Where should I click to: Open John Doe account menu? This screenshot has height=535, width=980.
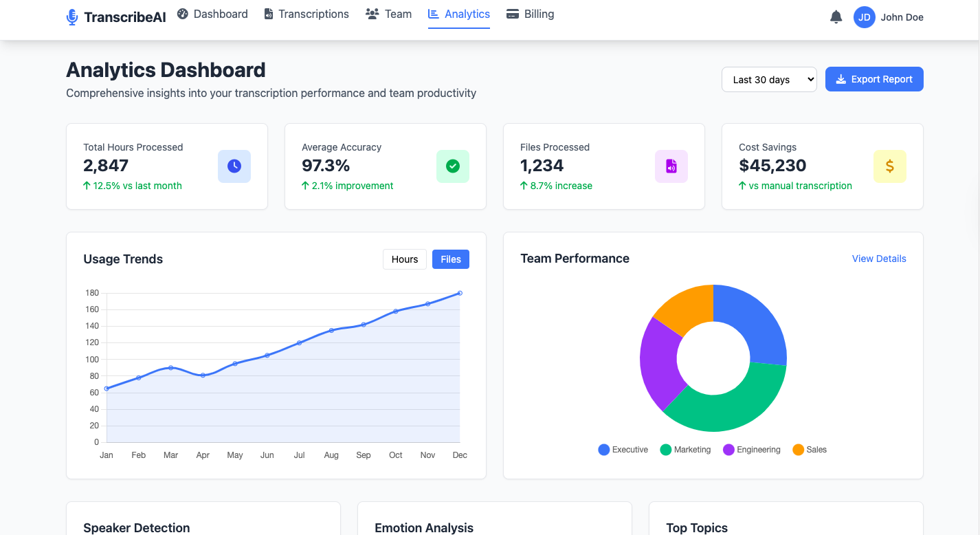[902, 17]
